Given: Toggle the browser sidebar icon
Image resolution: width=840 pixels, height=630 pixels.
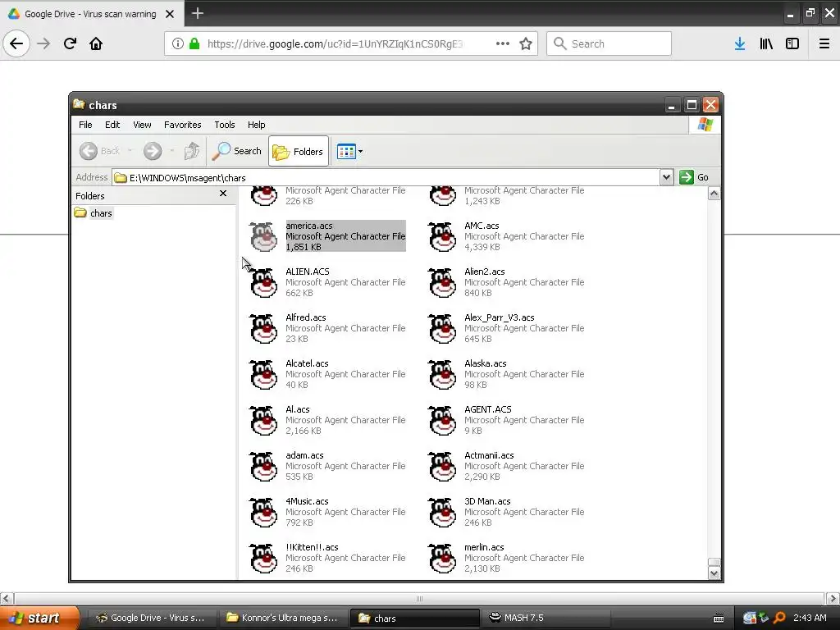Looking at the screenshot, I should click(x=792, y=43).
